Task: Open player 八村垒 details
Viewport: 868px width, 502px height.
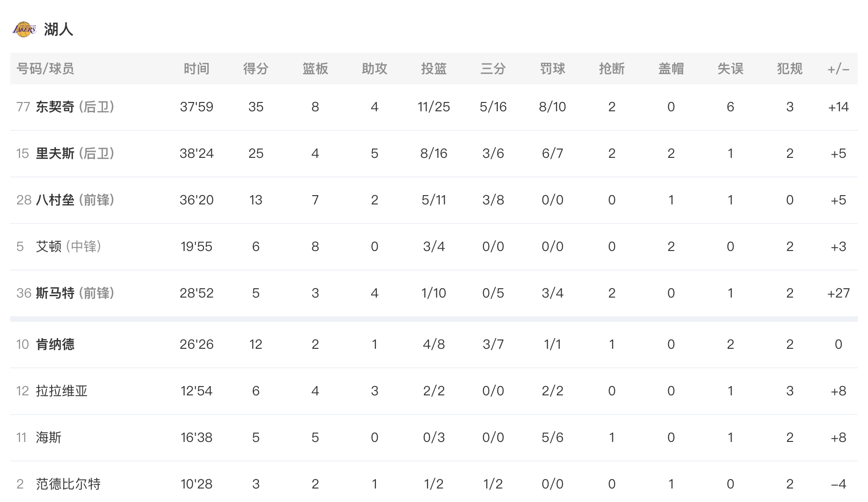Action: (x=55, y=200)
